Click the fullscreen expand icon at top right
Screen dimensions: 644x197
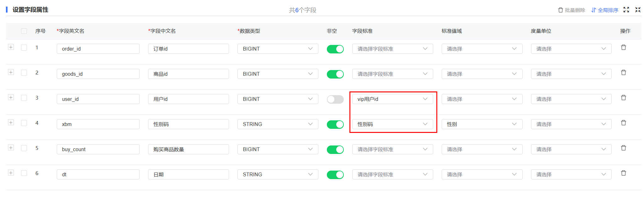626,10
